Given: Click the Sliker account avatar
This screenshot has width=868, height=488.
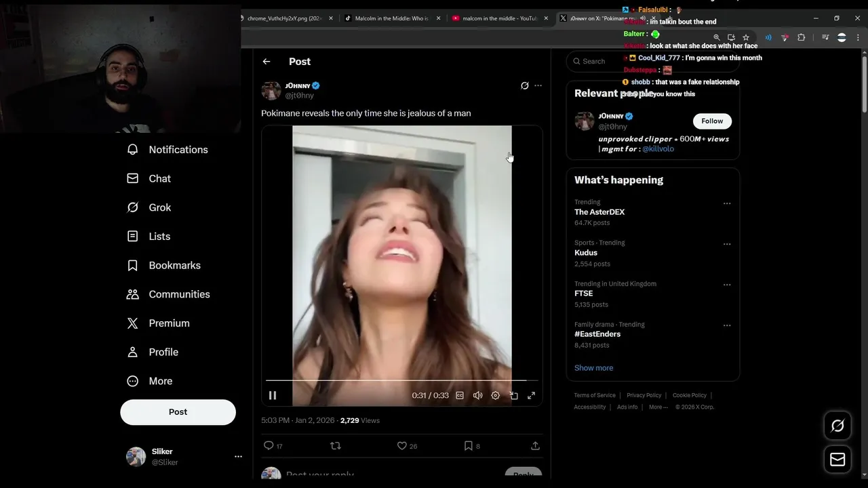Looking at the screenshot, I should [x=136, y=457].
